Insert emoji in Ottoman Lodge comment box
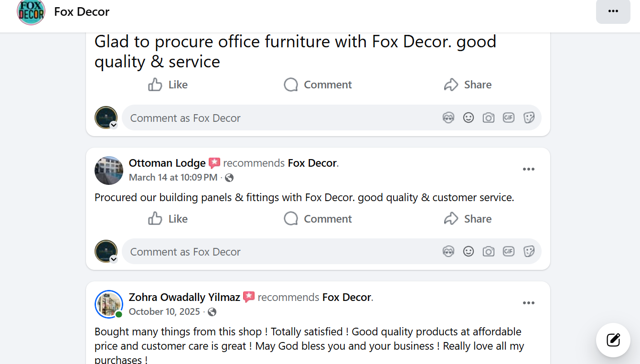This screenshot has width=640, height=364. pyautogui.click(x=469, y=251)
